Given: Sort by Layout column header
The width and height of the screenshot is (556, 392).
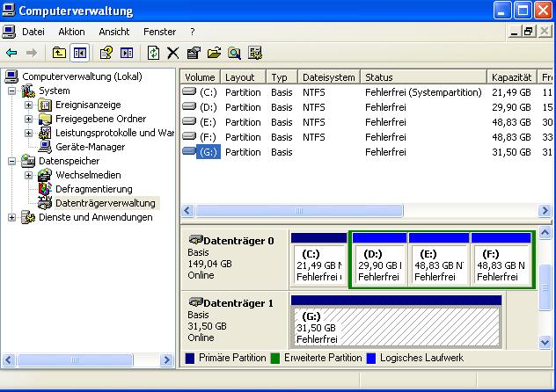Looking at the screenshot, I should click(x=243, y=77).
